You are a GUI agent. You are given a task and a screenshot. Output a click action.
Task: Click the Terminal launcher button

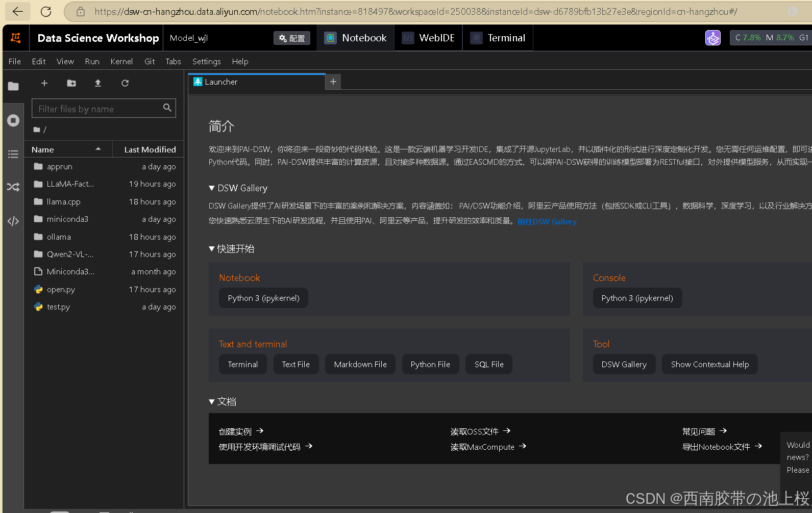[x=243, y=365]
